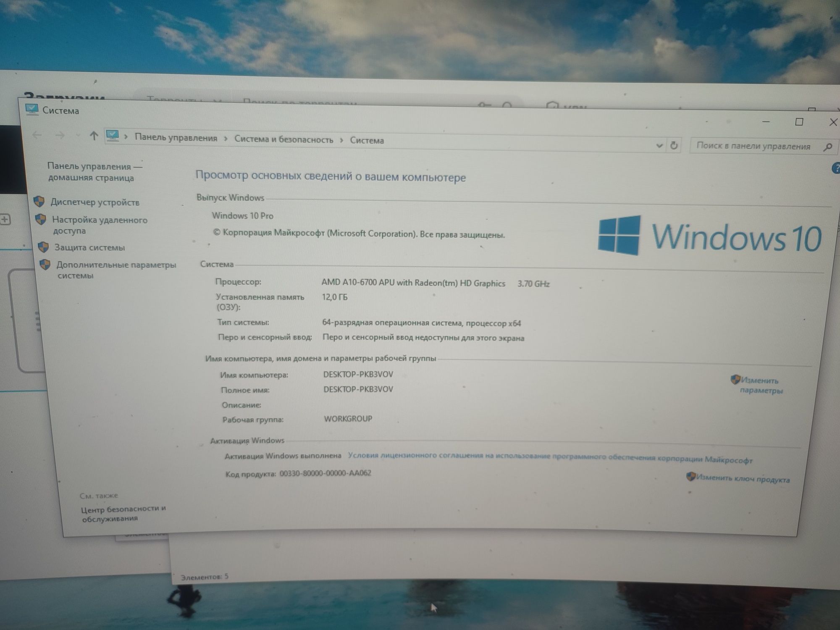
Task: Click product code '00330-80000-00000-AA062'
Action: pyautogui.click(x=325, y=473)
